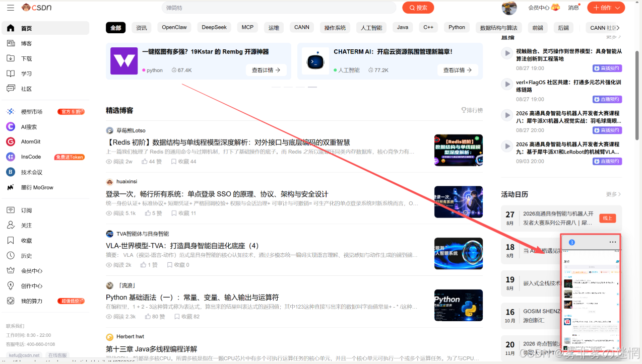The height and width of the screenshot is (364, 642).
Task: Play the verl×FlagOS live stream entry
Action: (x=507, y=84)
